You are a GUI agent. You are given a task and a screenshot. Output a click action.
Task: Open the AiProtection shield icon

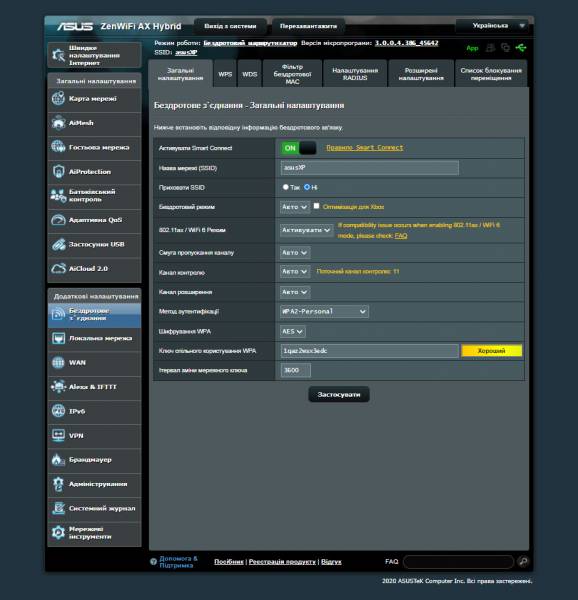tap(58, 171)
